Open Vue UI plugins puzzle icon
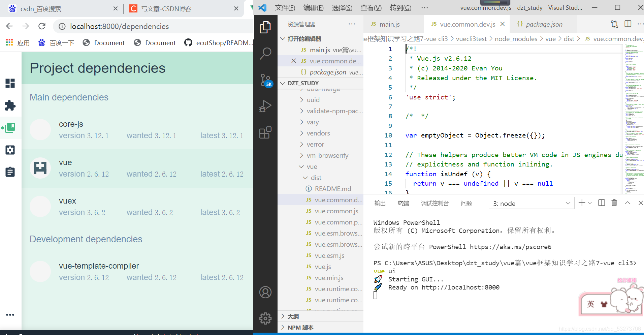 [10, 105]
